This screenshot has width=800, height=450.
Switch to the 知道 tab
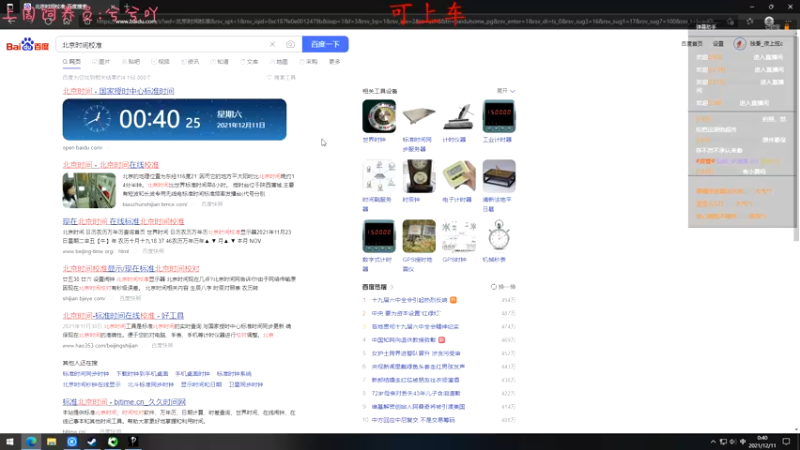(x=220, y=62)
